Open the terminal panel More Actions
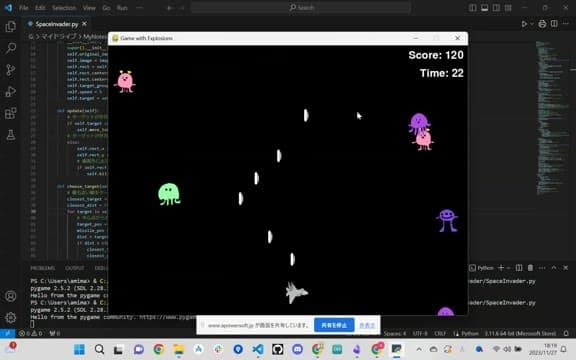The width and height of the screenshot is (576, 360). coord(542,268)
